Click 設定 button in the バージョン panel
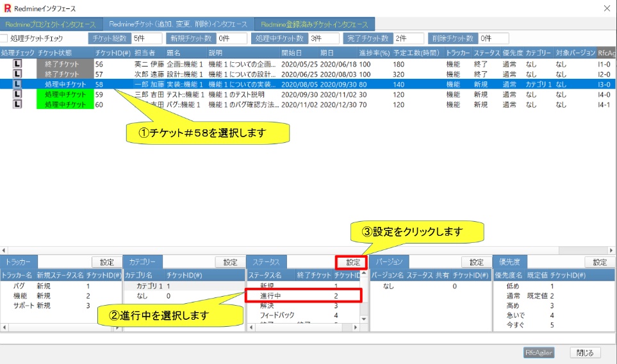The width and height of the screenshot is (617, 364). 476,262
